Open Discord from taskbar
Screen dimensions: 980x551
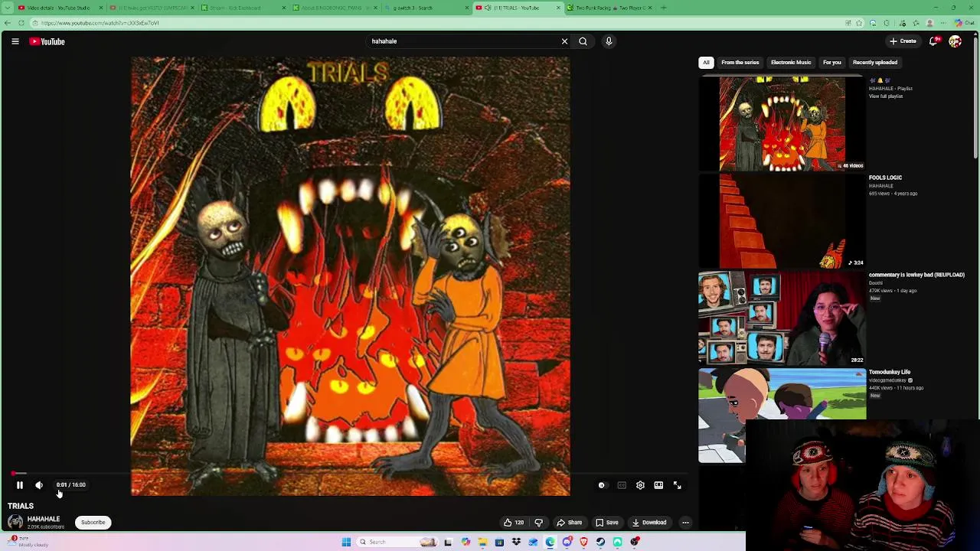[567, 542]
